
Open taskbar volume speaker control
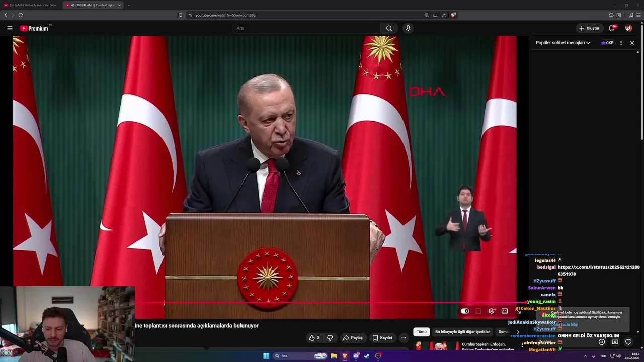point(619,356)
